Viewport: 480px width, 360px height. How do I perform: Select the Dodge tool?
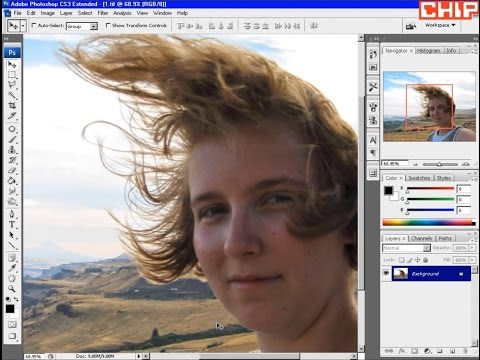pos(12,201)
